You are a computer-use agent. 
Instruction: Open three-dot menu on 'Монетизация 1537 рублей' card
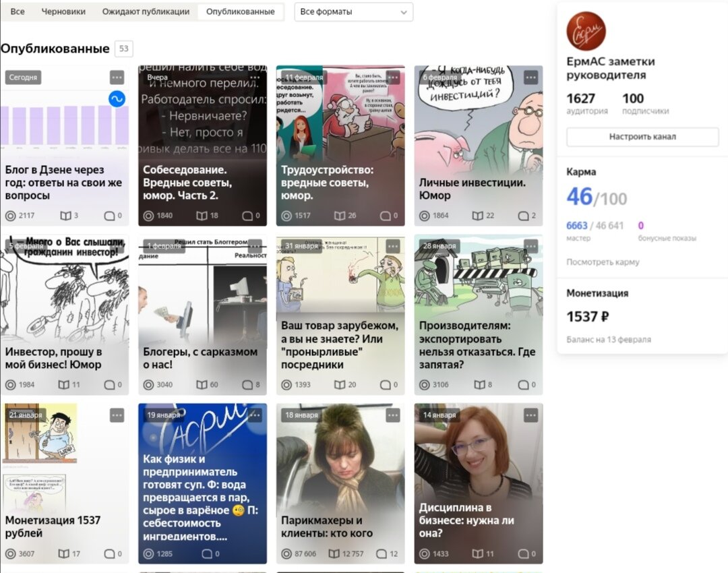pyautogui.click(x=117, y=415)
